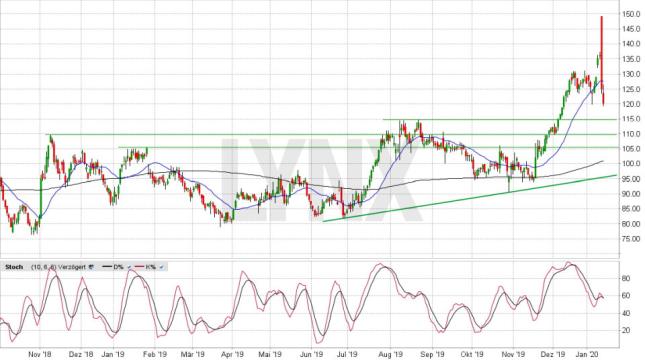Click the red K% line swatch

(x=139, y=267)
